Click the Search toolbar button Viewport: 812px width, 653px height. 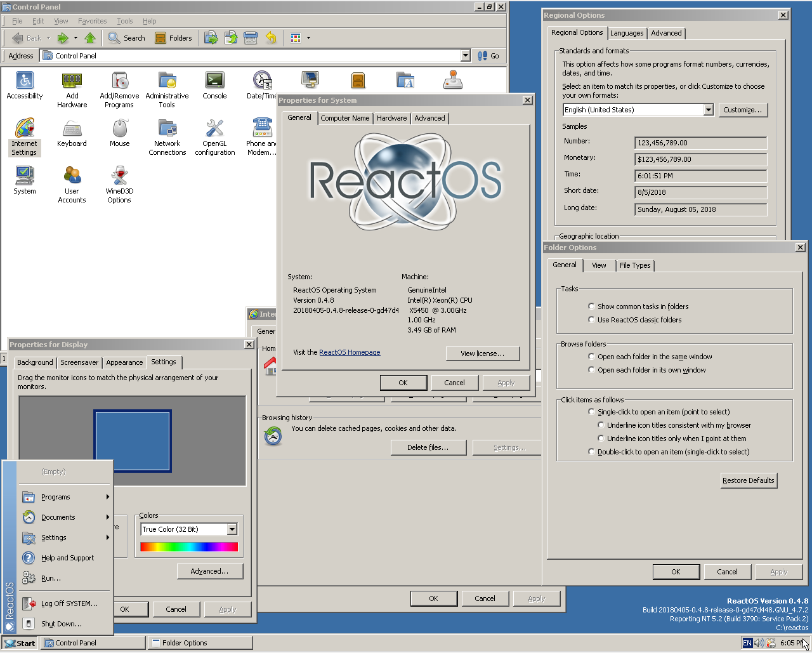pos(127,38)
